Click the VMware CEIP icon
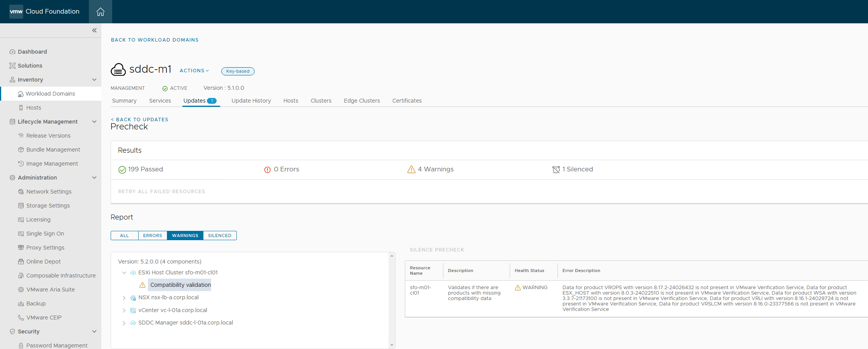This screenshot has width=868, height=349. [x=21, y=318]
